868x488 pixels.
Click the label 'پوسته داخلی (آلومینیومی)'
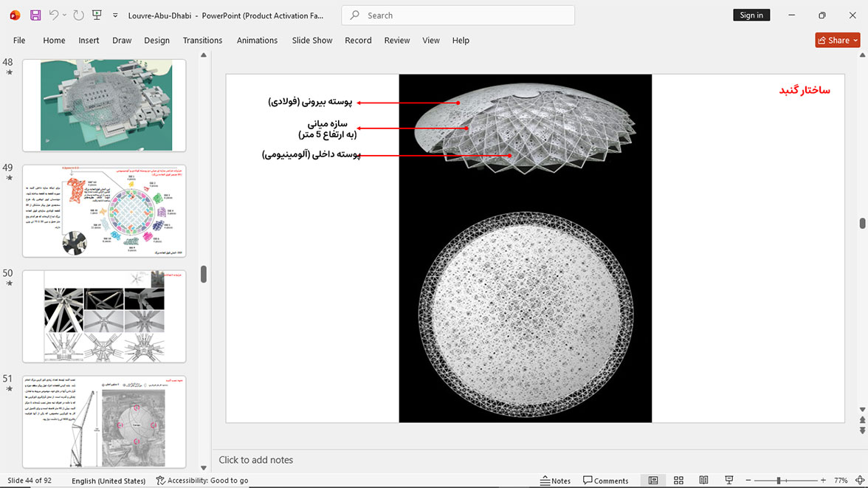(x=311, y=154)
